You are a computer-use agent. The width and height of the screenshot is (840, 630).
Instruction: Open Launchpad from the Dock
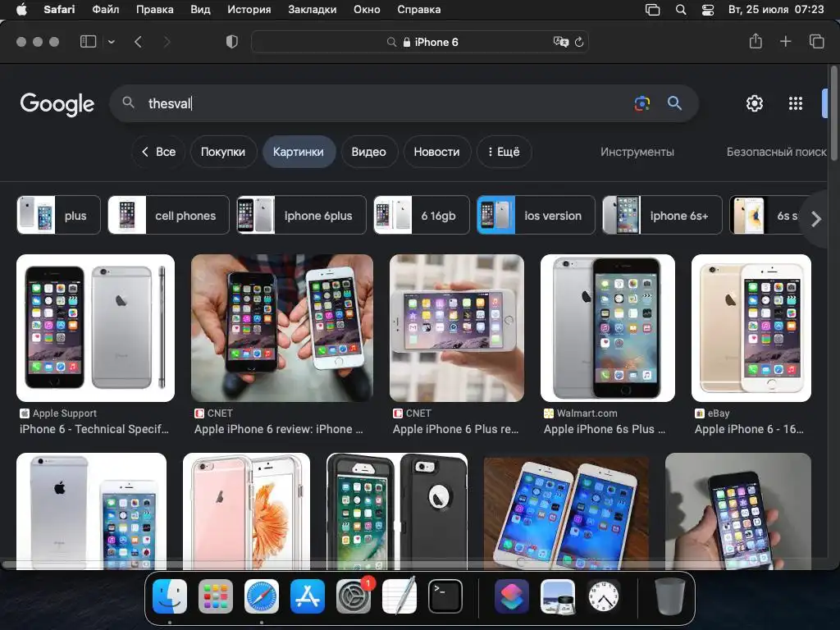coord(216,596)
